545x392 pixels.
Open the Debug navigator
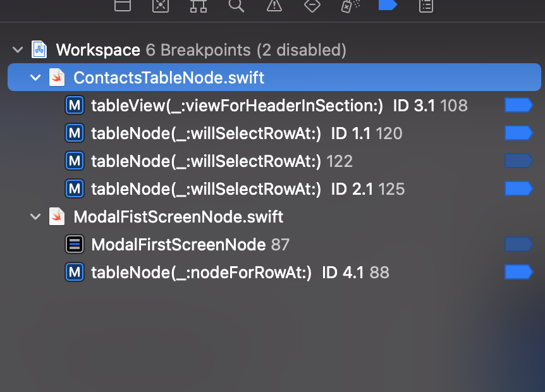[350, 7]
